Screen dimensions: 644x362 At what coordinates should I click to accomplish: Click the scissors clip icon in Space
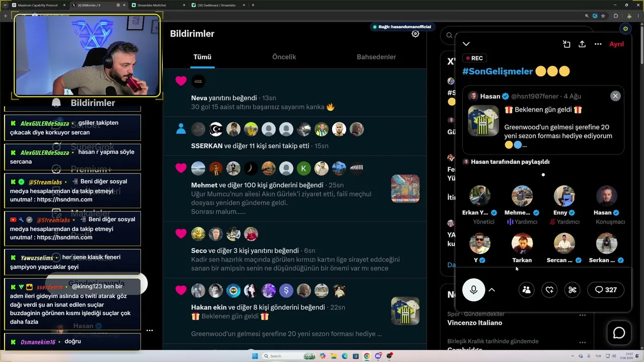(572, 290)
